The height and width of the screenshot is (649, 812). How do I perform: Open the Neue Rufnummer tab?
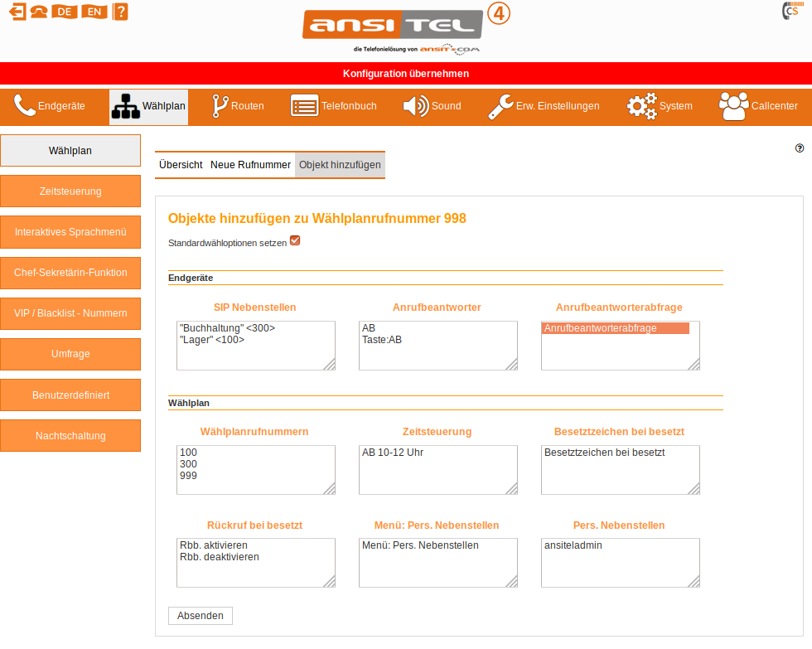[x=250, y=165]
